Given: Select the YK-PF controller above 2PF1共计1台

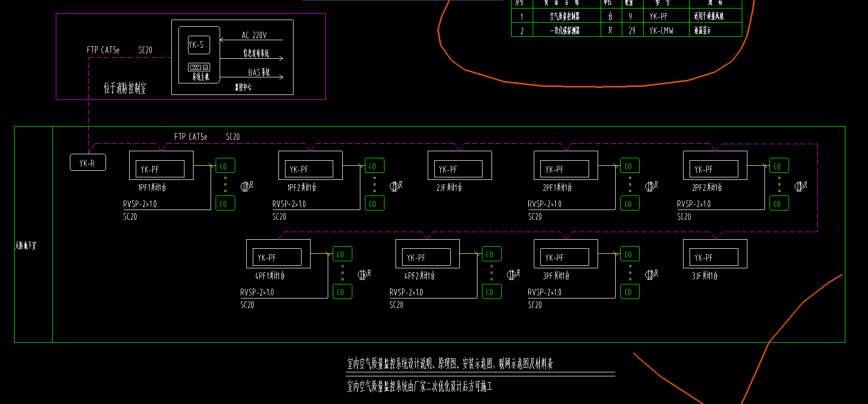Looking at the screenshot, I should point(564,169).
